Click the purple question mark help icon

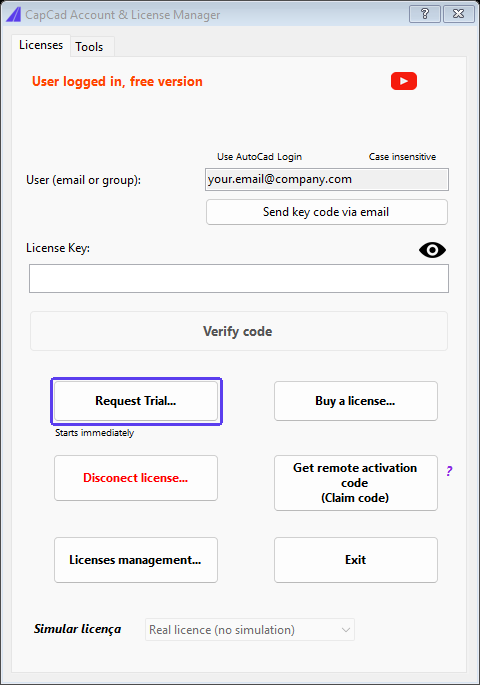click(x=449, y=471)
